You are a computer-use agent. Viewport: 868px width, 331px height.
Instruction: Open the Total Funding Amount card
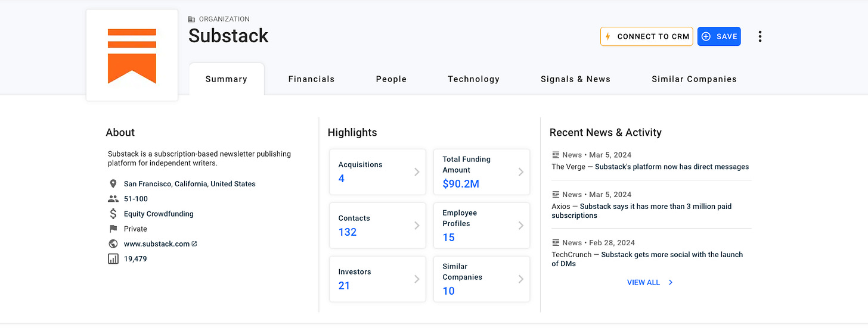pos(482,172)
